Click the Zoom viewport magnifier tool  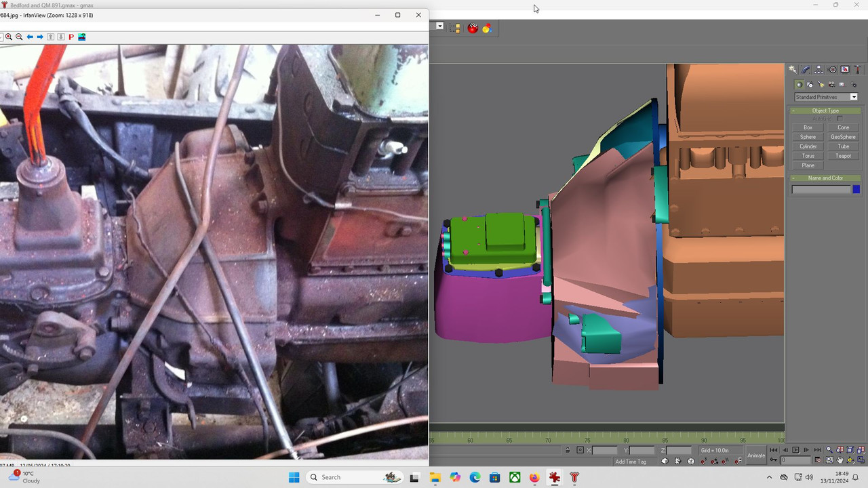[x=829, y=450]
